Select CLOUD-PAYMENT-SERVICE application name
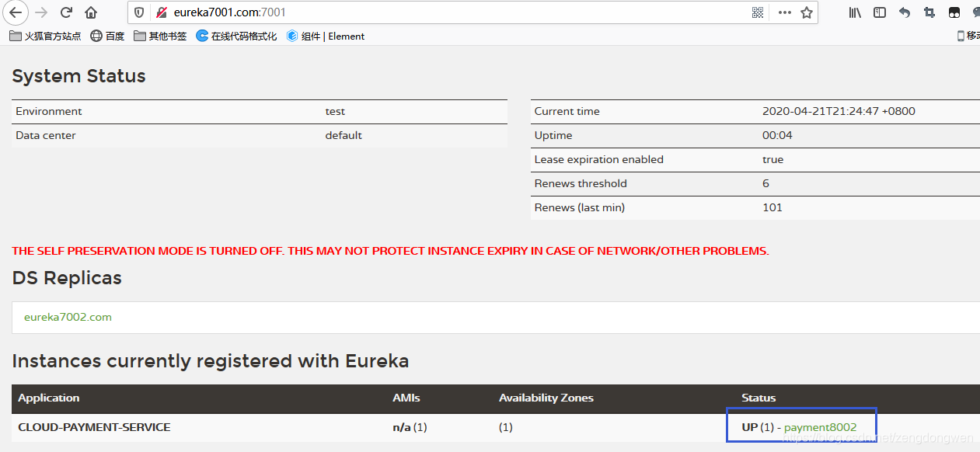 click(94, 427)
